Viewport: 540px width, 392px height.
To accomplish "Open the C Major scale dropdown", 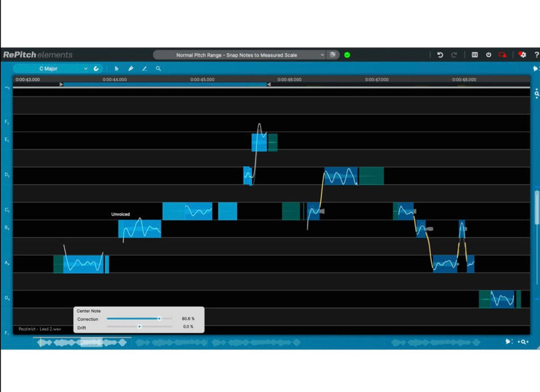I will (x=63, y=68).
